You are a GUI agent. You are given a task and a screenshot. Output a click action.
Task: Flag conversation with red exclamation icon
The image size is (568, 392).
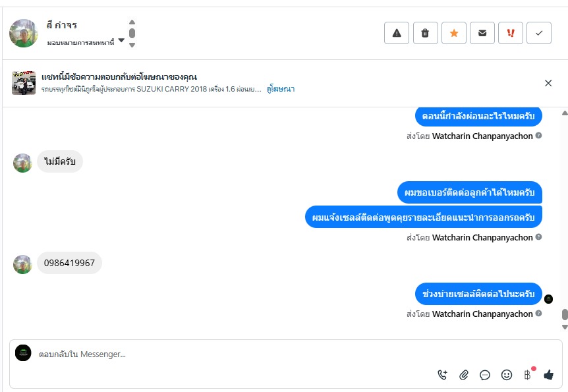coord(511,33)
